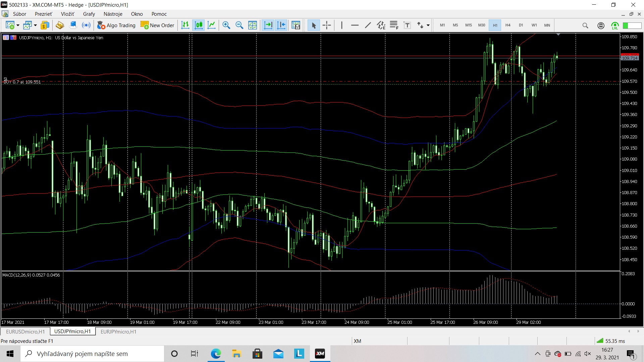The height and width of the screenshot is (362, 644).
Task: Toggle chart auto-scroll to latest bar
Action: (x=268, y=25)
